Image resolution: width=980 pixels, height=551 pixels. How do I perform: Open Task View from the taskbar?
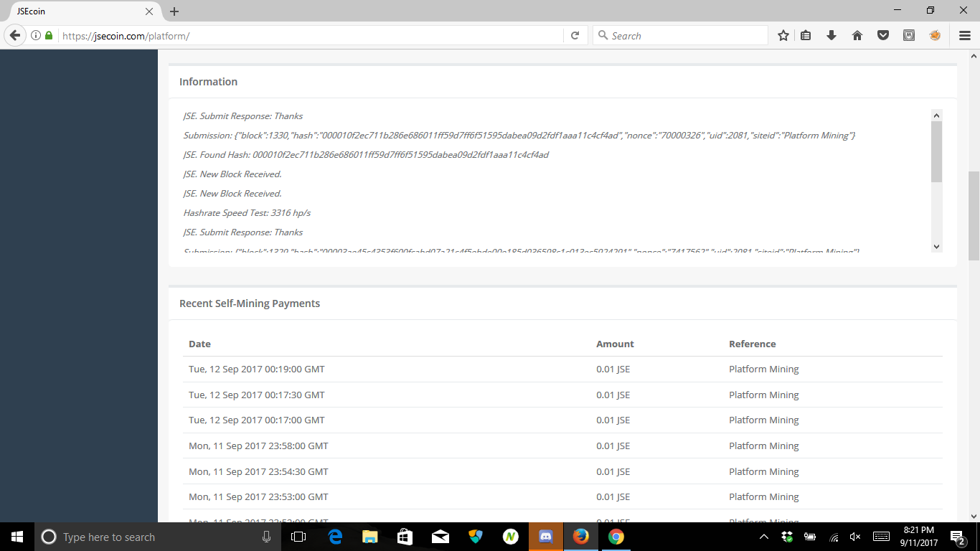tap(298, 537)
